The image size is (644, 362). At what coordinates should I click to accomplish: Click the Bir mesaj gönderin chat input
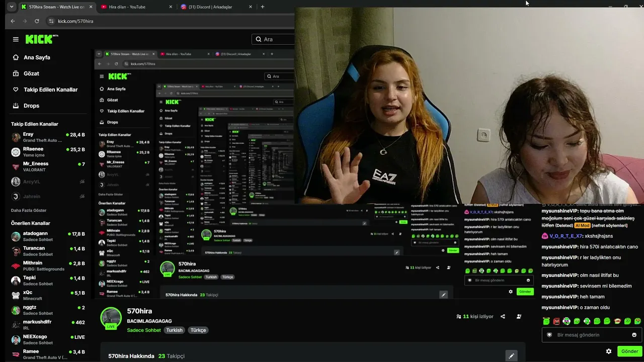[592, 335]
